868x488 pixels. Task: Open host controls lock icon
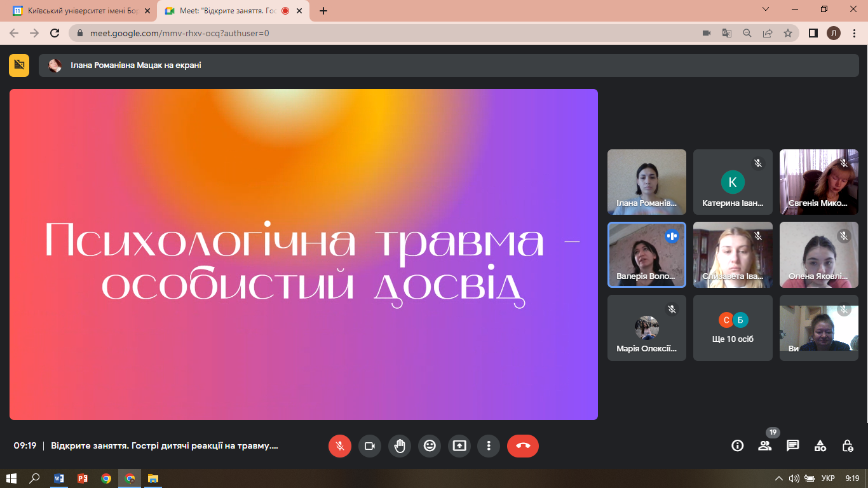(x=848, y=446)
